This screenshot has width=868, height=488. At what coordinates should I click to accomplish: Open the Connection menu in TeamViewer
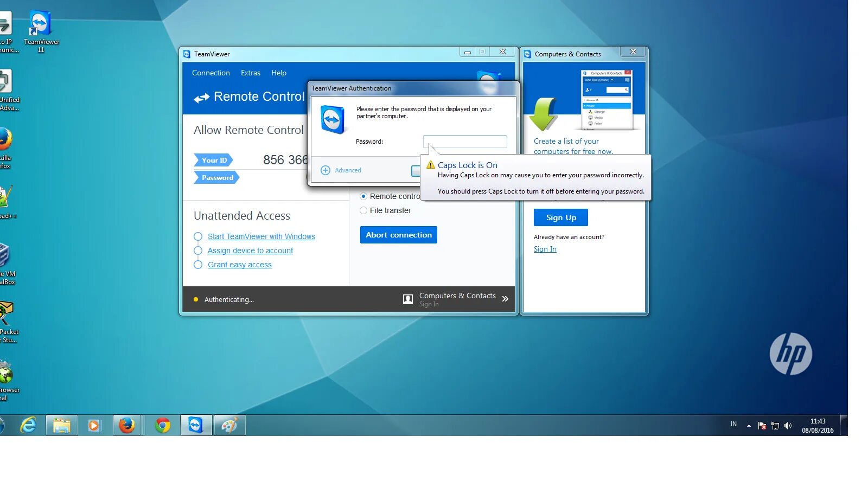tap(210, 73)
